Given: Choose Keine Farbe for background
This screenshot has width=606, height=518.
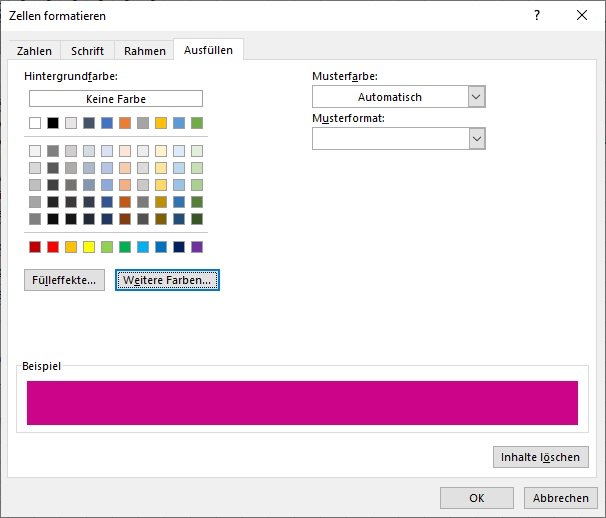Looking at the screenshot, I should (116, 99).
